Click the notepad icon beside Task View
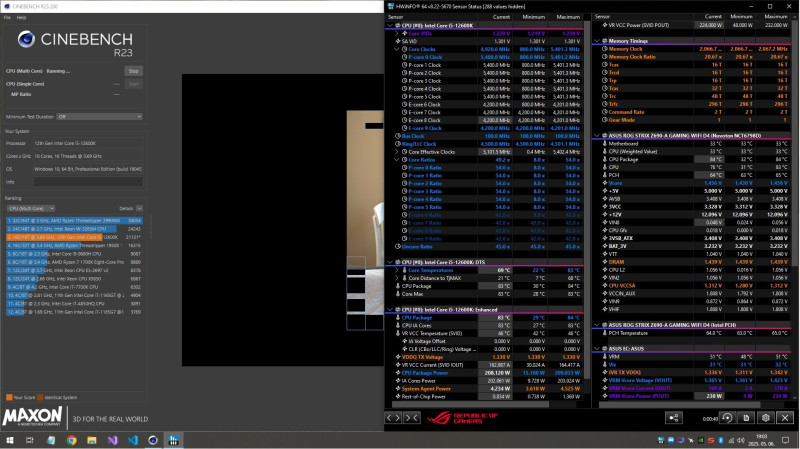 click(x=51, y=440)
